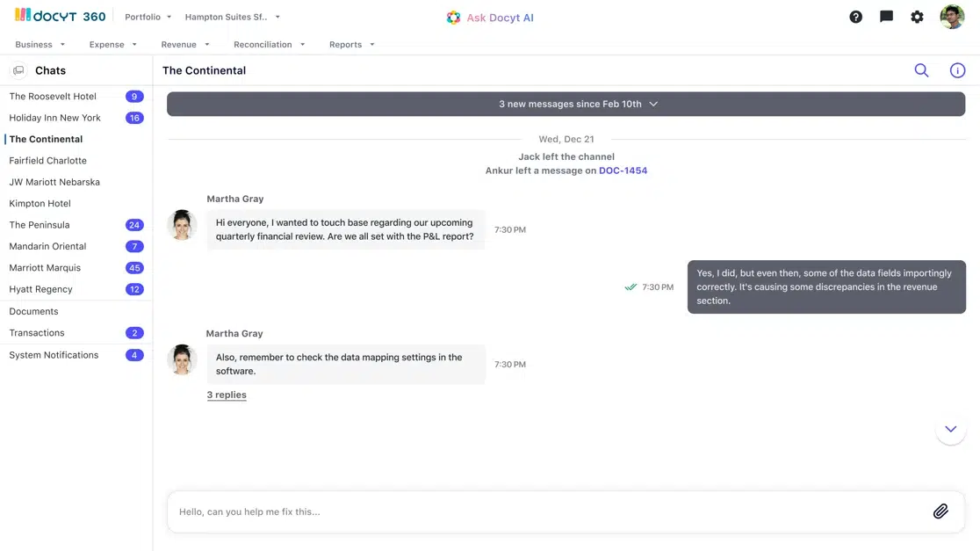Open the Reconciliation menu

click(x=269, y=44)
